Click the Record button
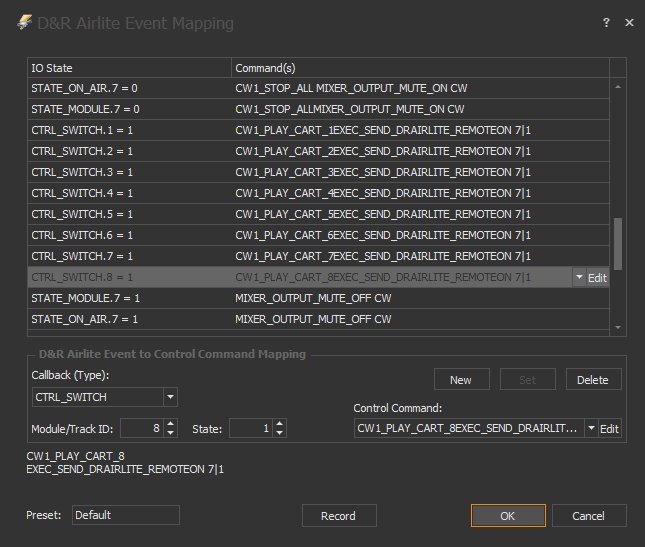This screenshot has width=645, height=547. pos(339,515)
